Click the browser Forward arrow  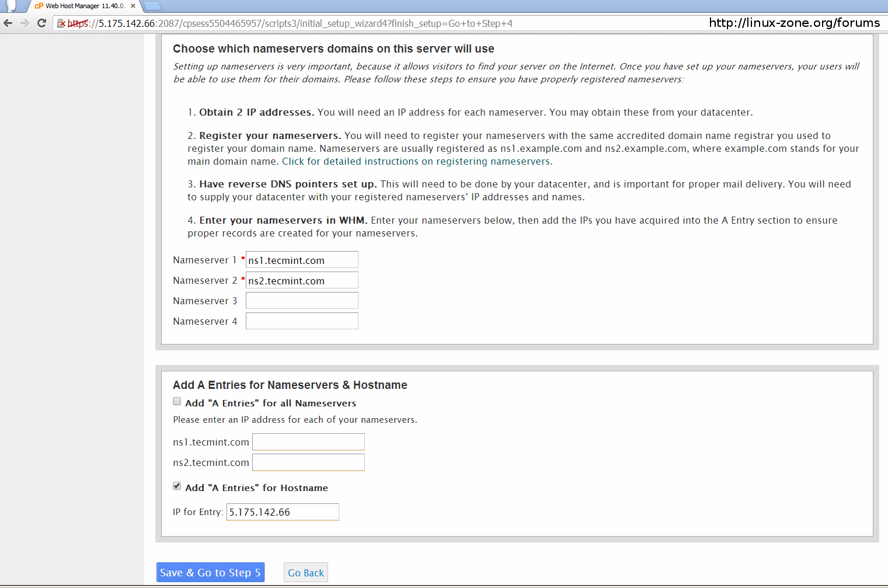(x=25, y=23)
